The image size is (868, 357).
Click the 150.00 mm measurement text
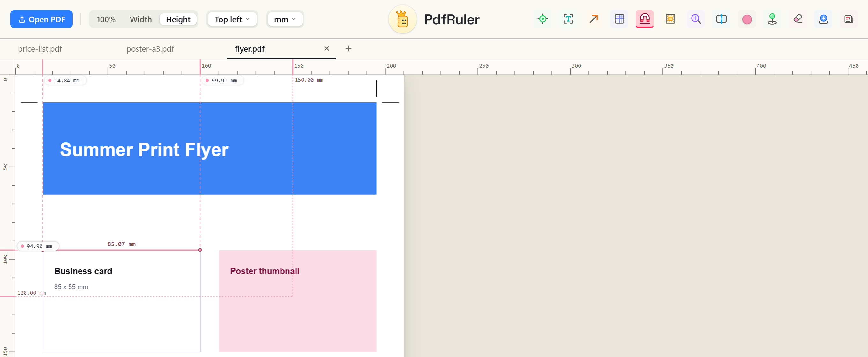(309, 80)
